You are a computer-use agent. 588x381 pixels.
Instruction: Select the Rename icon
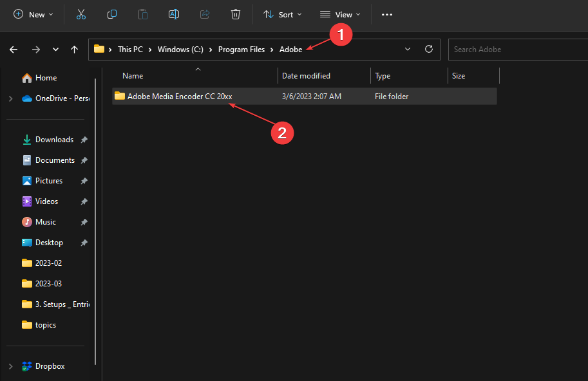coord(173,14)
